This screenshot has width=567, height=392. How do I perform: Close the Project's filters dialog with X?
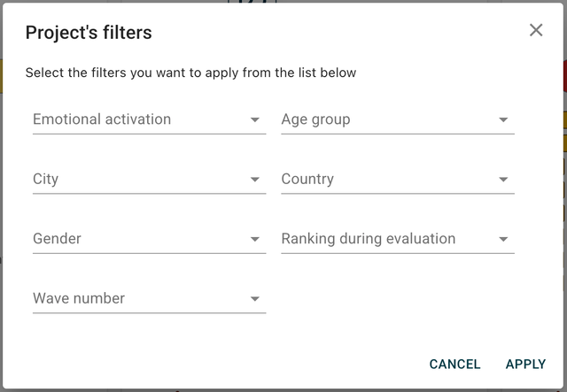point(536,30)
